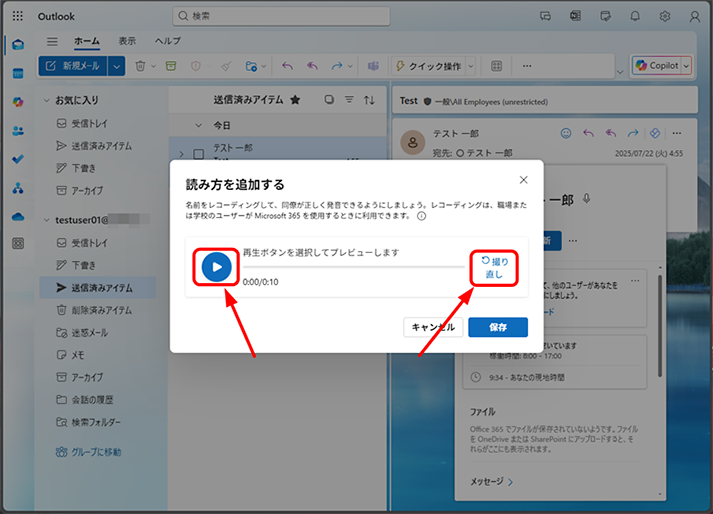Close the 読み方を追加する dialog
This screenshot has width=713, height=514.
(x=523, y=180)
